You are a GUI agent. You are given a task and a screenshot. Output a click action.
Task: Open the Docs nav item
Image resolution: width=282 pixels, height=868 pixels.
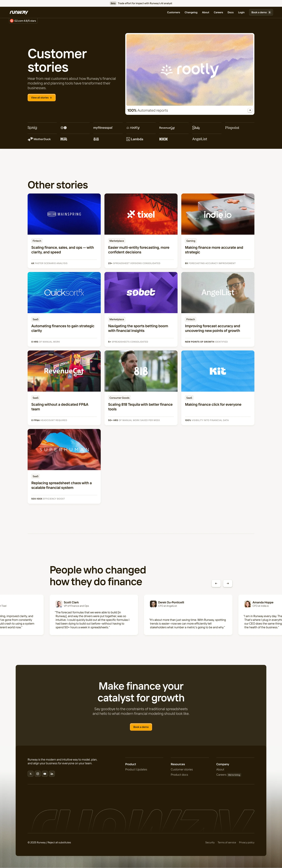(x=230, y=12)
